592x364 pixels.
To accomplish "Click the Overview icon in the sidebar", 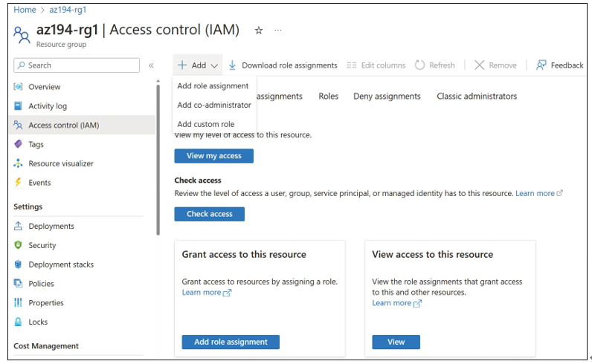I will coord(18,87).
